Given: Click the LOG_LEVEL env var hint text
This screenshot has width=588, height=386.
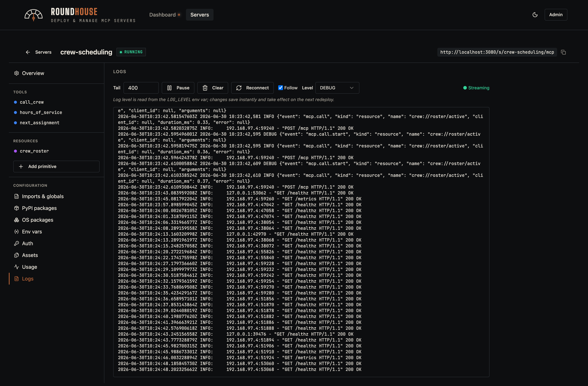Looking at the screenshot, I should 224,100.
